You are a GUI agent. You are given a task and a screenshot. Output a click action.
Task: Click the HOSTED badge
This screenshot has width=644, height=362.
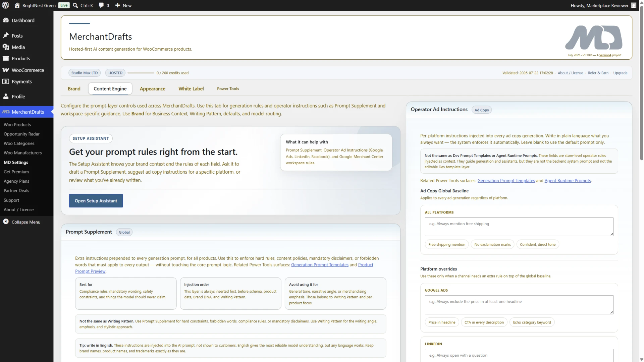click(x=115, y=73)
